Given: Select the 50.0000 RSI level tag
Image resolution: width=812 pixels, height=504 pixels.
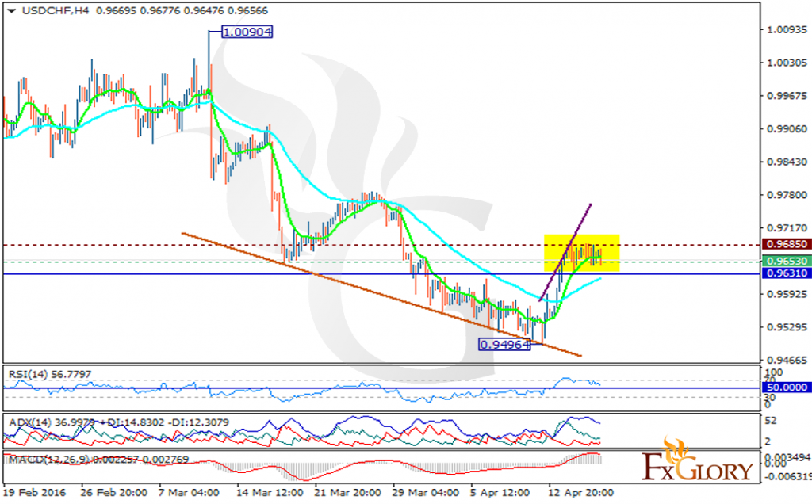Looking at the screenshot, I should click(x=787, y=388).
